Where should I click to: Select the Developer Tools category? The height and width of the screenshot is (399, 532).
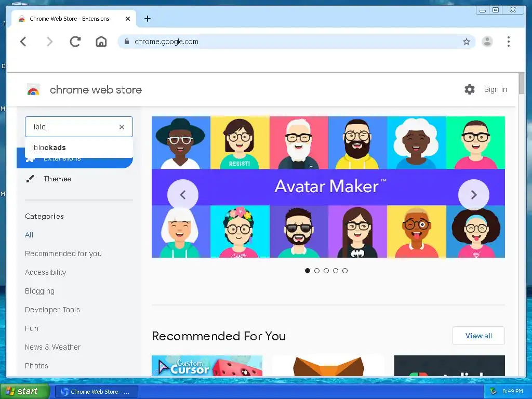(52, 310)
